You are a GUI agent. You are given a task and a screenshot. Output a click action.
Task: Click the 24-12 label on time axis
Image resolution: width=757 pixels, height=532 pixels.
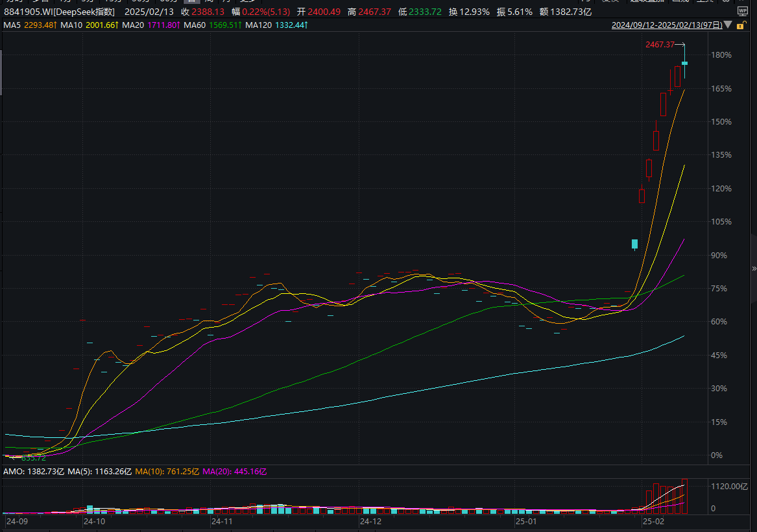click(x=370, y=521)
